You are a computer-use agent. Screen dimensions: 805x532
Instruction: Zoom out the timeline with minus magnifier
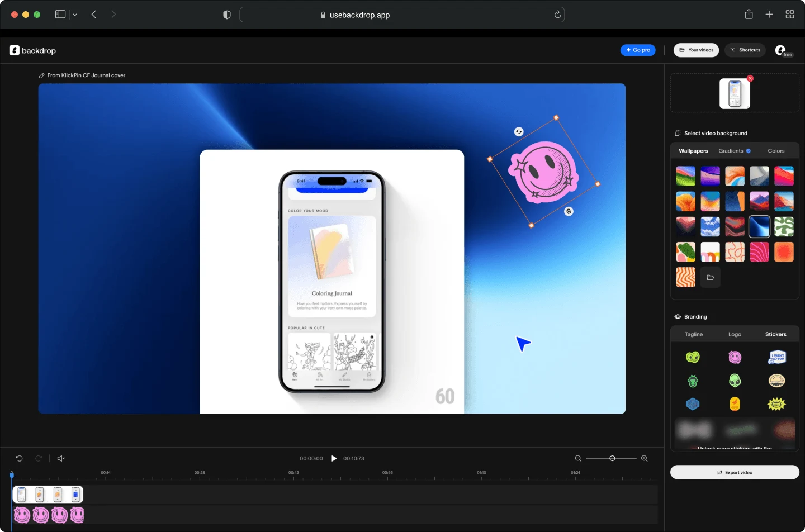tap(578, 458)
